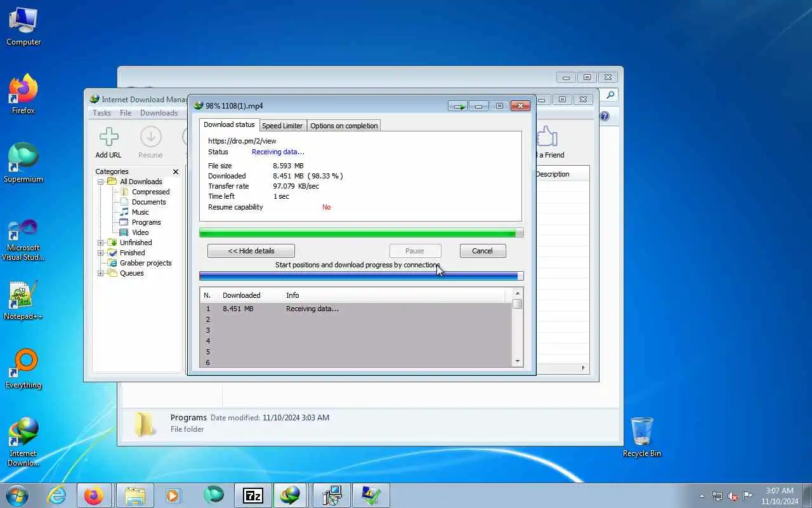Click the Action Center flag icon

748,496
